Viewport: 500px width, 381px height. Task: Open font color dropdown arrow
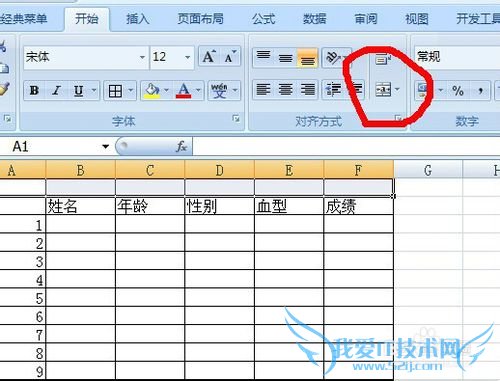click(x=198, y=90)
